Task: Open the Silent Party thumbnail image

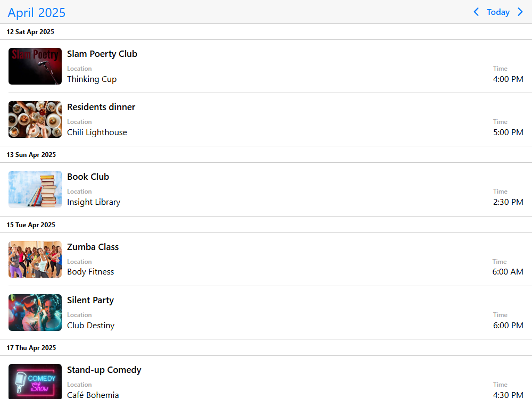Action: (35, 312)
